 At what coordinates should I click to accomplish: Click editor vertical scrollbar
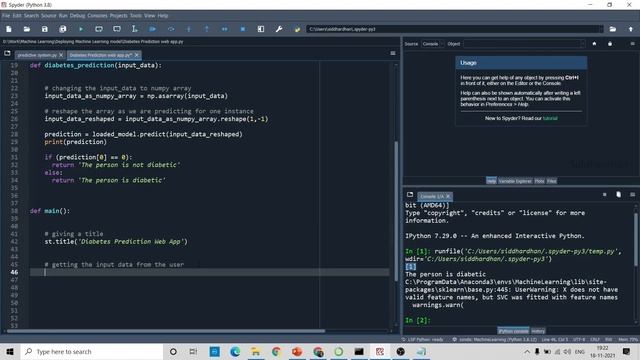click(396, 210)
